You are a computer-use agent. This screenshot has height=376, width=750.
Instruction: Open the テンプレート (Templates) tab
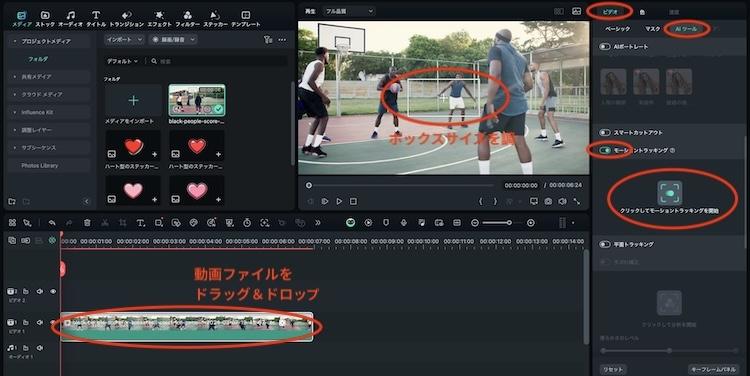click(x=245, y=19)
